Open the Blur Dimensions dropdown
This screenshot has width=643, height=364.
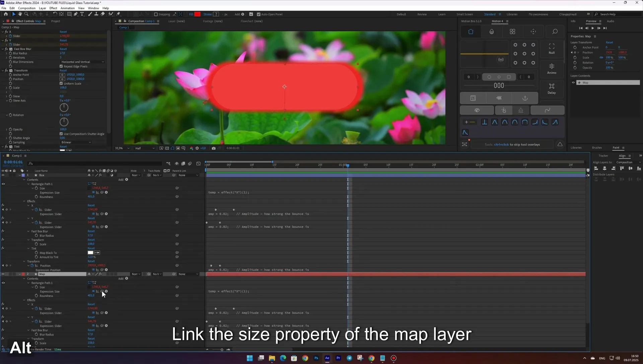pos(82,62)
